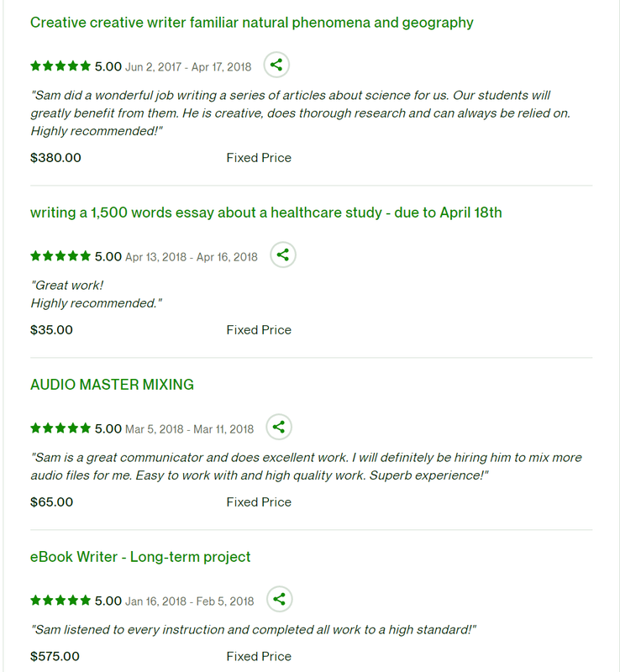This screenshot has height=672, width=620.
Task: Click the $575.00 price amount
Action: (55, 656)
